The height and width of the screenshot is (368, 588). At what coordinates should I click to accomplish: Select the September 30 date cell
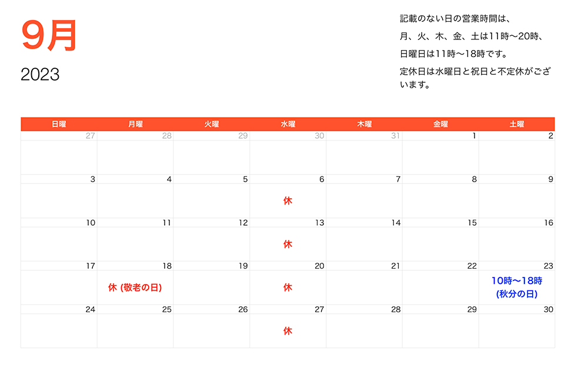point(549,309)
